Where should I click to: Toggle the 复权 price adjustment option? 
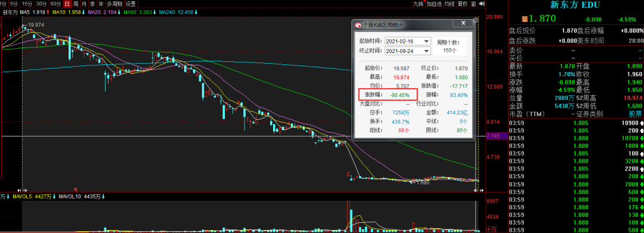pyautogui.click(x=463, y=4)
